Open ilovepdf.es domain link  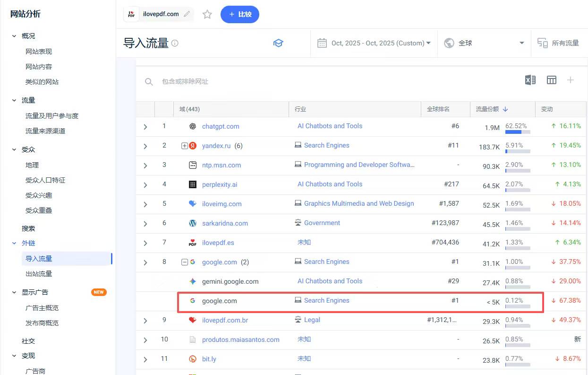pyautogui.click(x=218, y=243)
